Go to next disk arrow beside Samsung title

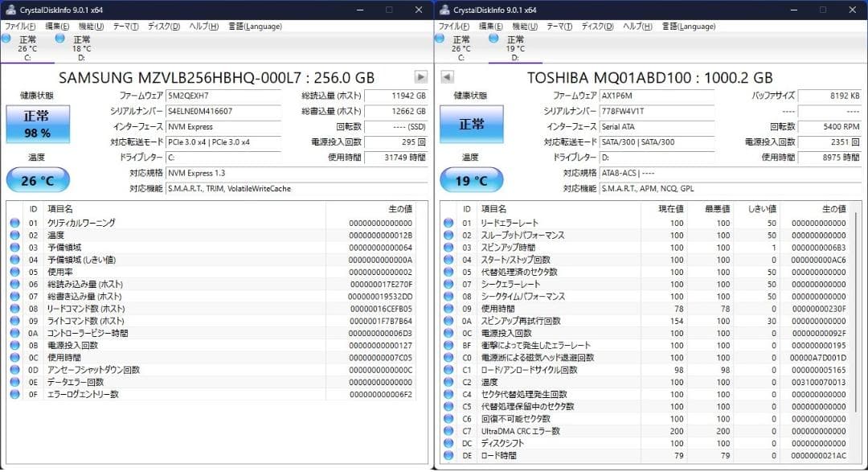pyautogui.click(x=420, y=77)
